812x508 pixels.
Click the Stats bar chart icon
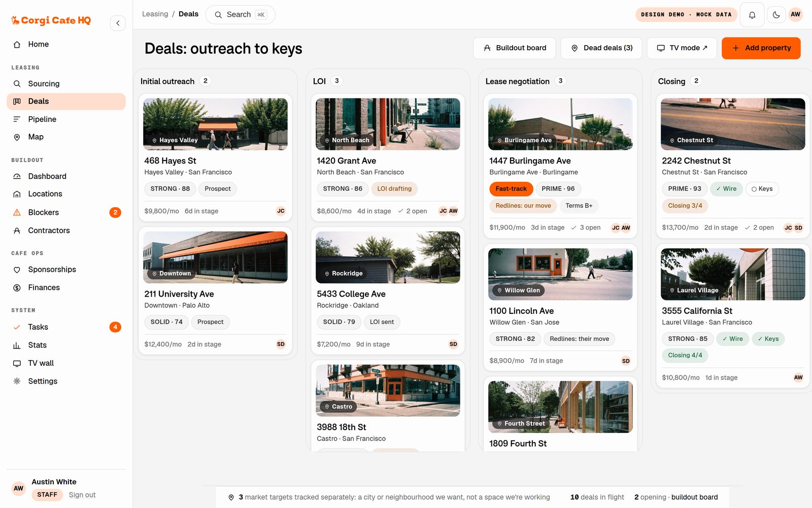tap(17, 345)
